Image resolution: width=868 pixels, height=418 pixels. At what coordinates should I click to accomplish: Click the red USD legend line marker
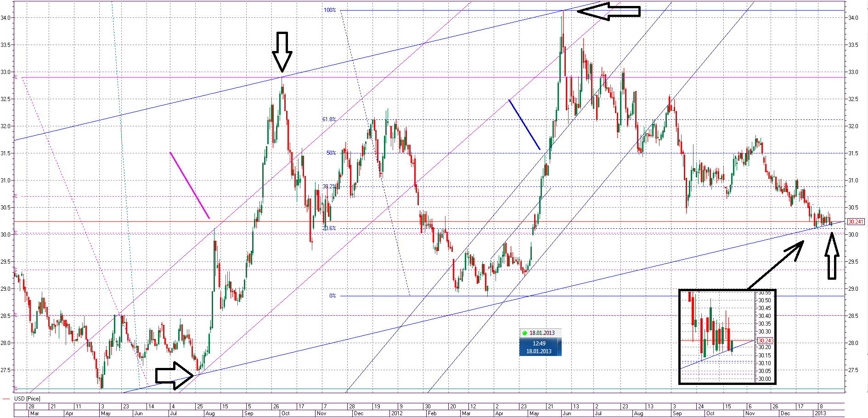6,399
